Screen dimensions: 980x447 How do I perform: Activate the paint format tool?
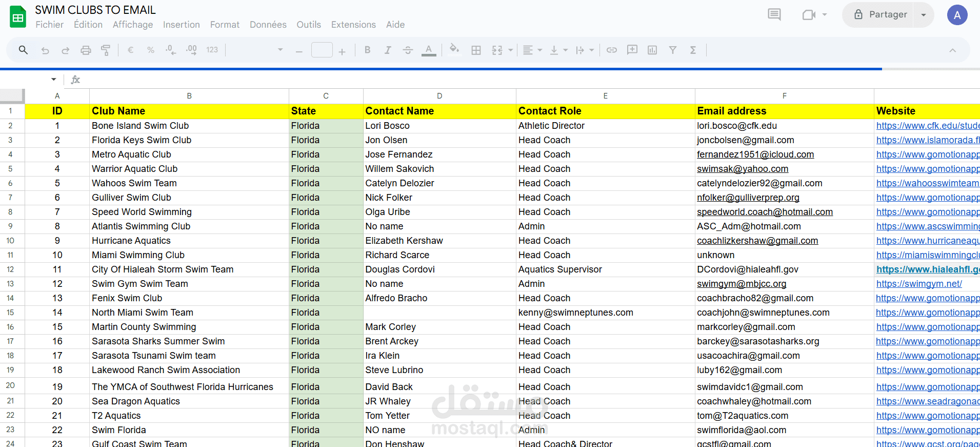click(x=106, y=50)
